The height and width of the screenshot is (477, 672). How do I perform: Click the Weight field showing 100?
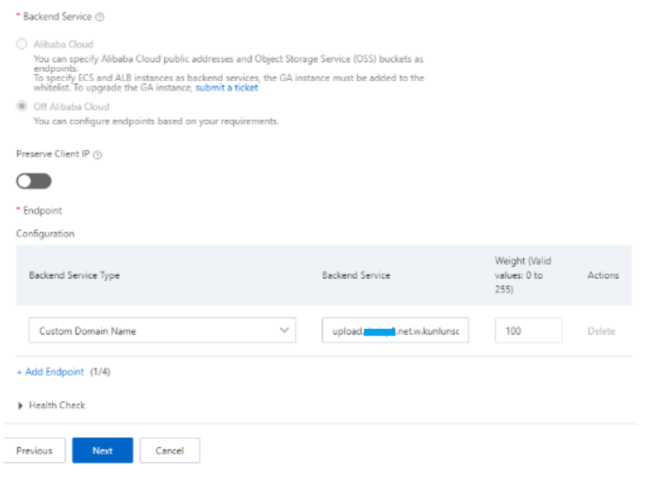pyautogui.click(x=527, y=331)
